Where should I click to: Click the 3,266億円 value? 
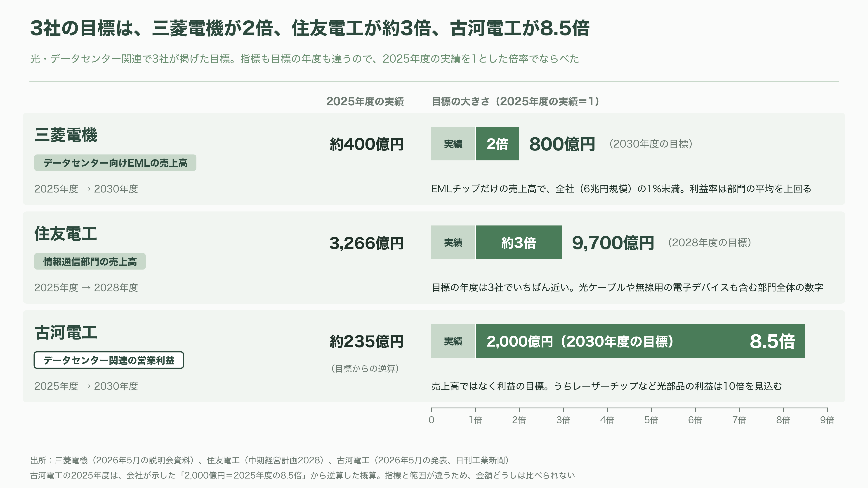(367, 243)
